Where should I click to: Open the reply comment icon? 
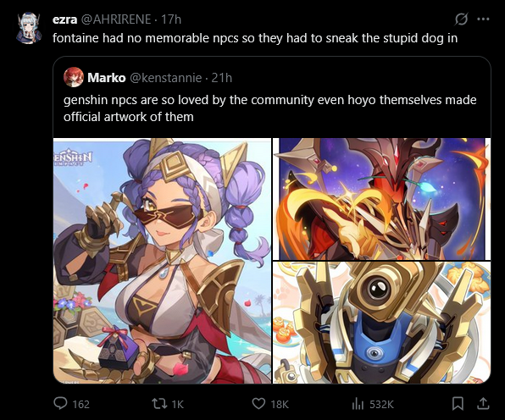(x=60, y=404)
